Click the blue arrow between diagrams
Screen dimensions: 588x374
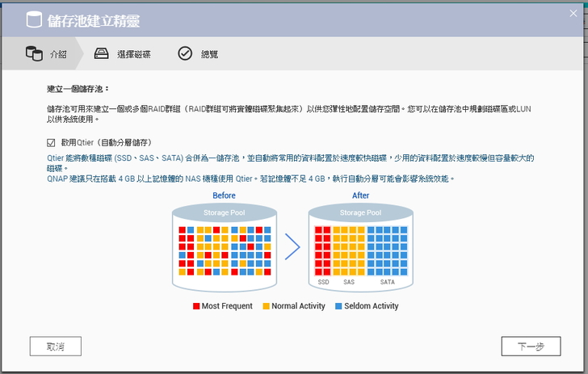(292, 247)
